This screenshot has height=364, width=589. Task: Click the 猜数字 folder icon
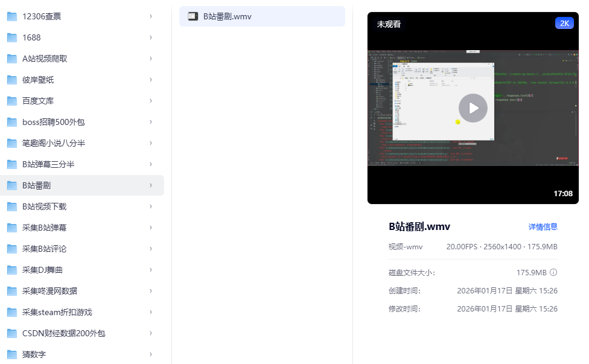coord(12,354)
